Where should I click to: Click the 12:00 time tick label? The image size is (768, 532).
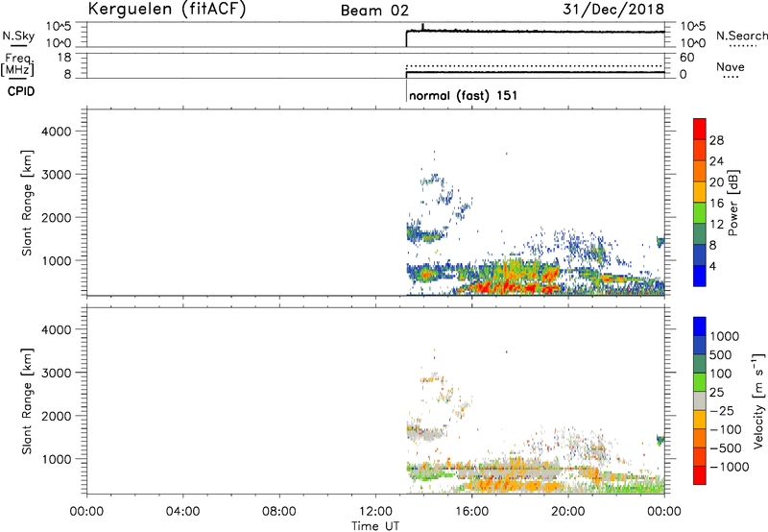[x=375, y=512]
